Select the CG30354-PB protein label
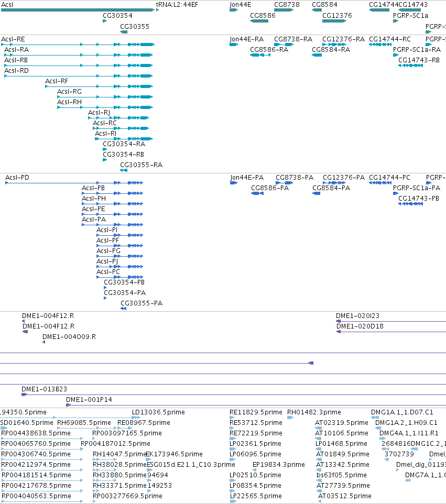 click(124, 282)
